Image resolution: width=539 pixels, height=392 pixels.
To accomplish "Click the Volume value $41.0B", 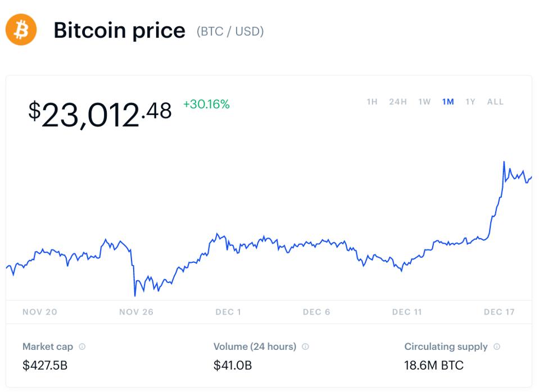I will coord(233,364).
